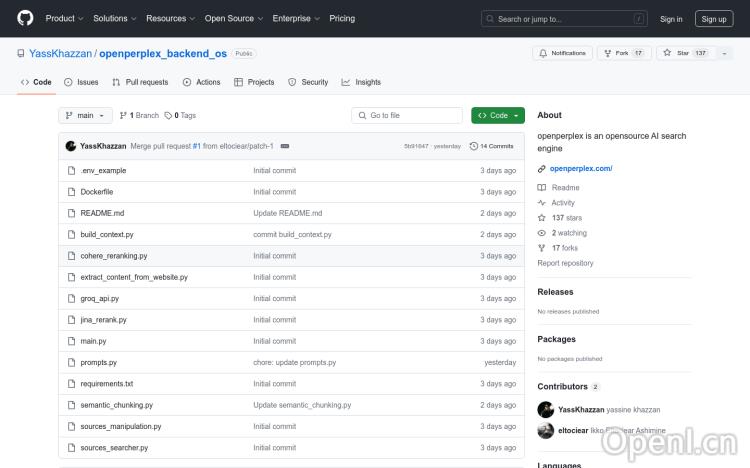Open the build_context.py file
Screen dimensions: 750x468
click(107, 234)
